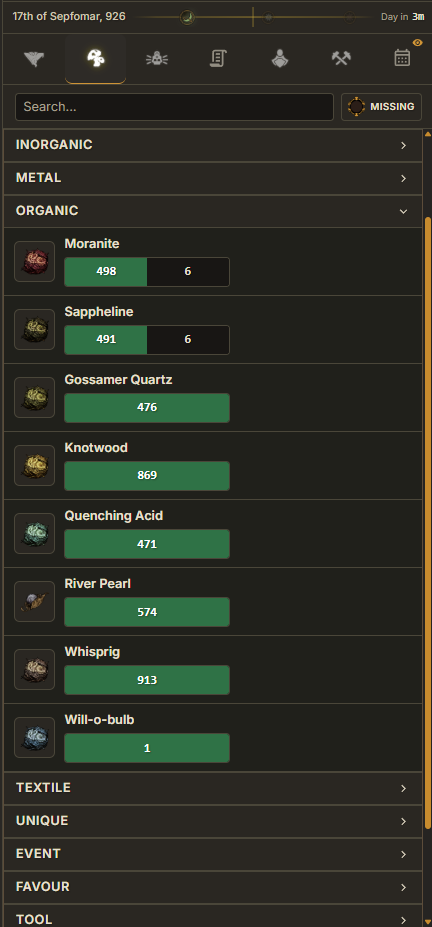Toggle the eye visibility indicator near calendar
This screenshot has height=927, width=432.
(418, 43)
